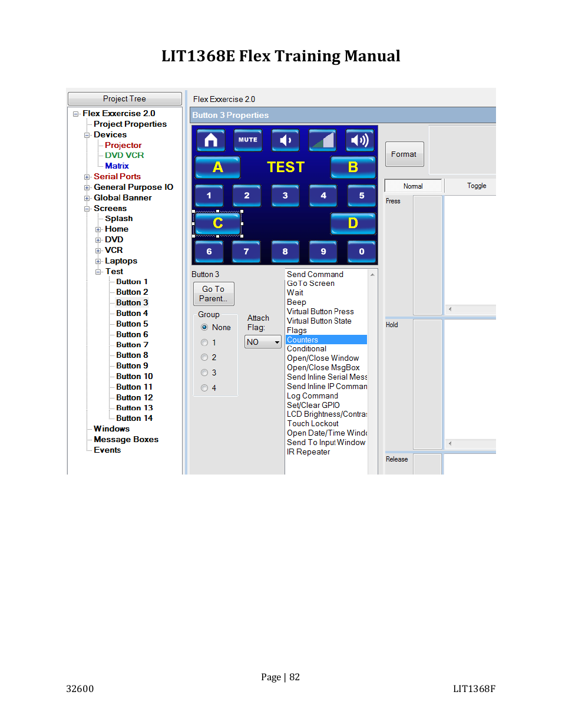Select Projector device in tree

[123, 145]
